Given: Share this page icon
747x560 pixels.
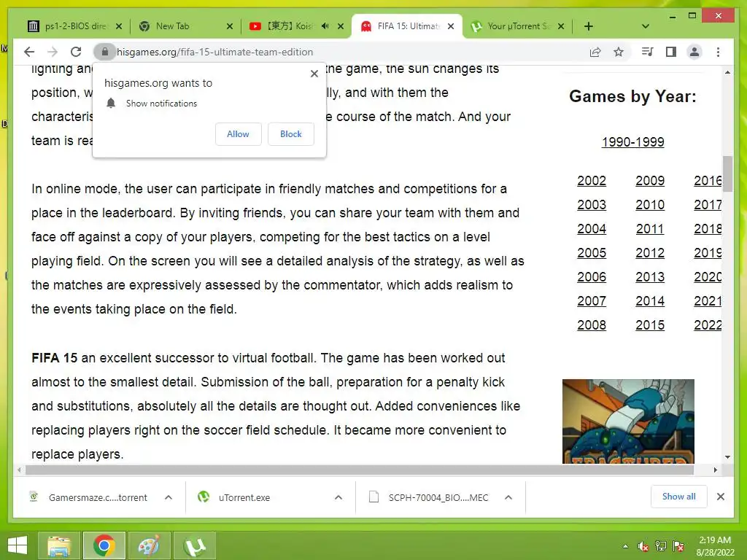Looking at the screenshot, I should [x=595, y=52].
